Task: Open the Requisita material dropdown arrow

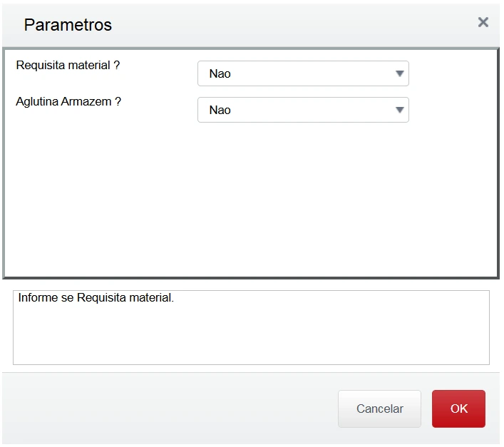Action: coord(400,73)
